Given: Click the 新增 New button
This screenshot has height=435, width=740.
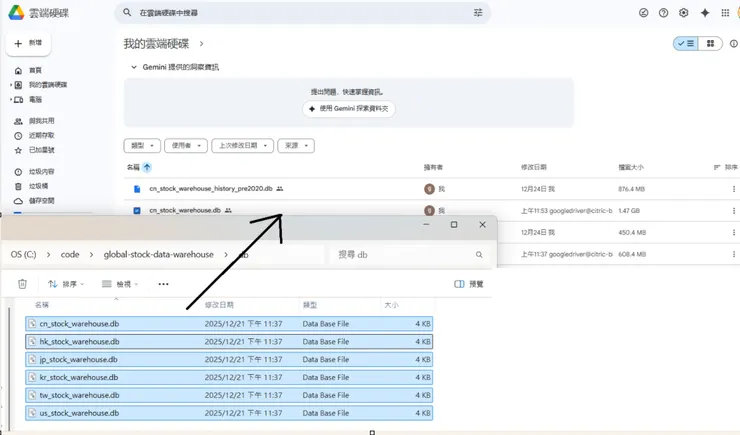Looking at the screenshot, I should click(x=28, y=43).
